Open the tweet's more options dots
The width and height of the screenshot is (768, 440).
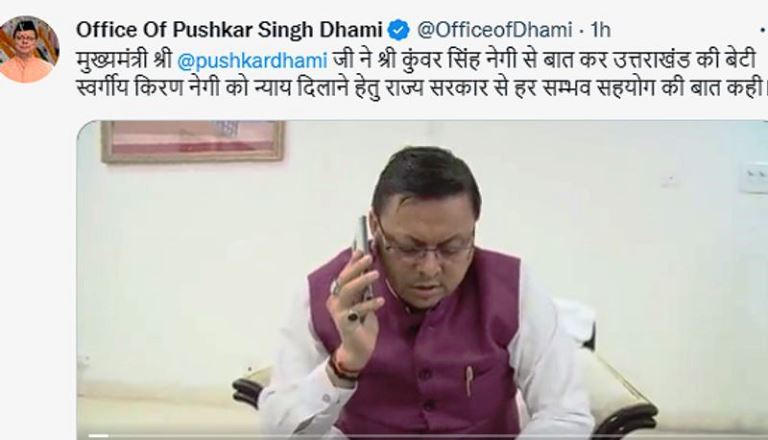tap(764, 31)
